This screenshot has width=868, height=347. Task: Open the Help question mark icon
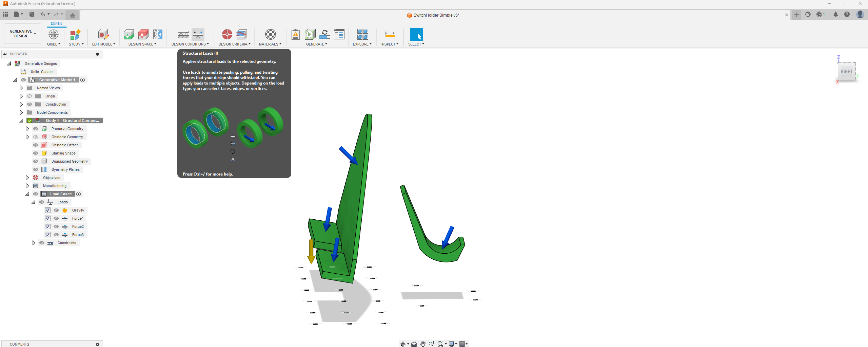pos(847,14)
